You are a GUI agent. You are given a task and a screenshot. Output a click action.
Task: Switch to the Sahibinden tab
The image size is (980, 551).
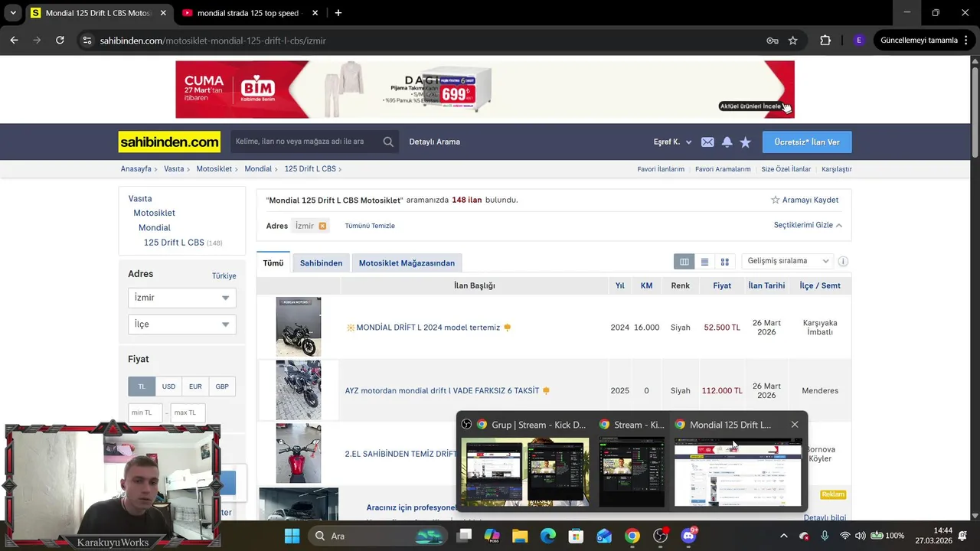pyautogui.click(x=321, y=262)
